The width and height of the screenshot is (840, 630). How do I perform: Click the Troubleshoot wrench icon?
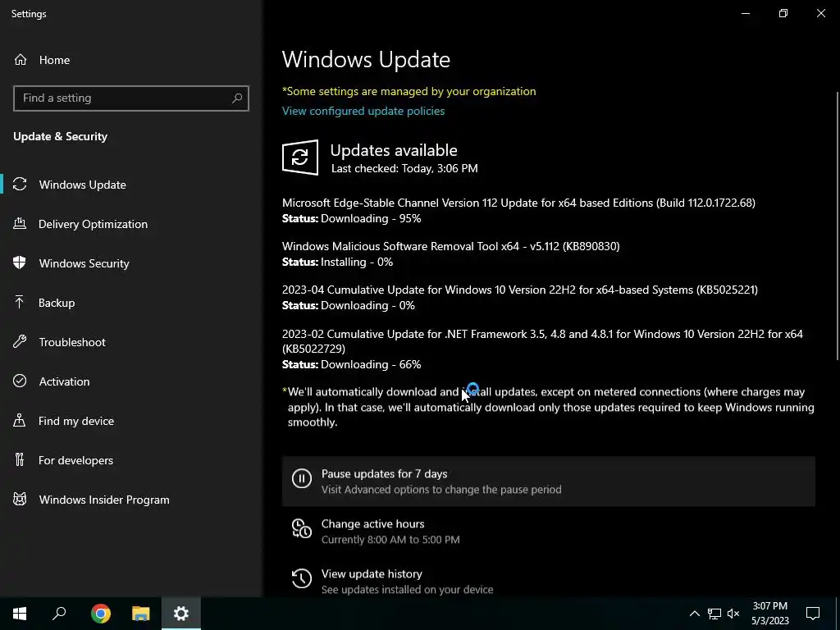[x=20, y=342]
